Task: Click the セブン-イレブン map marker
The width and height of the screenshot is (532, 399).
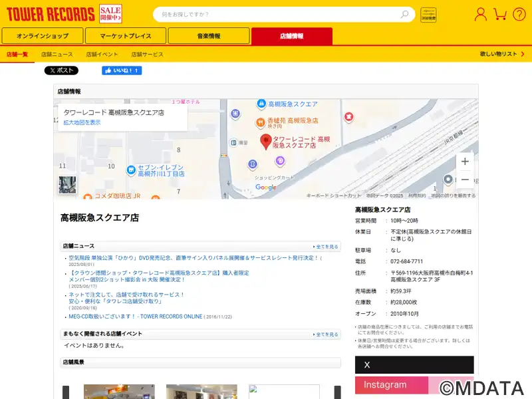Action: point(131,170)
